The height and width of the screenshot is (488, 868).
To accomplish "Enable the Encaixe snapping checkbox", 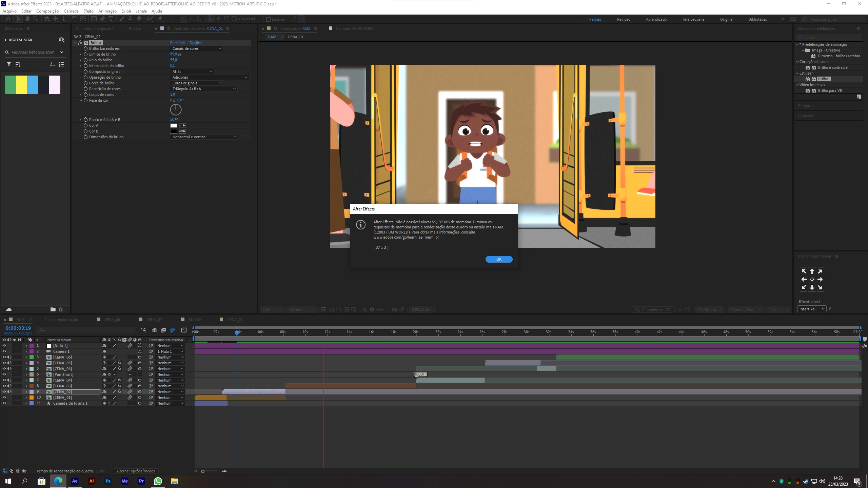I will pyautogui.click(x=269, y=19).
